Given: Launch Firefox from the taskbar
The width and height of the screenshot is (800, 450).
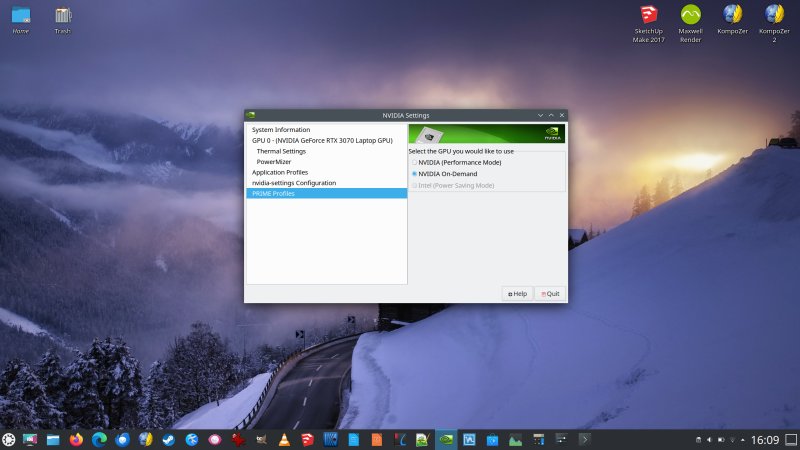Looking at the screenshot, I should click(76, 439).
